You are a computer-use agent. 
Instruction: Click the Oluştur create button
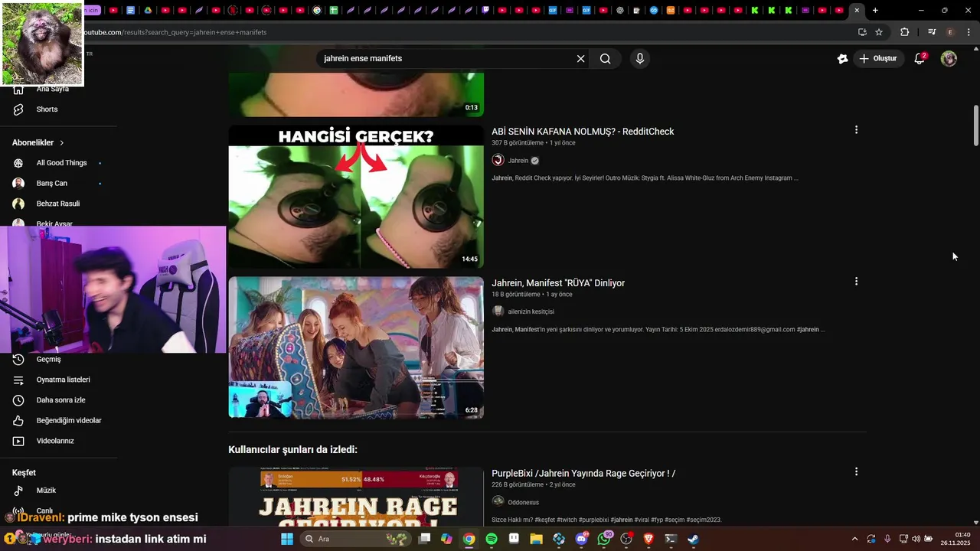pyautogui.click(x=878, y=59)
